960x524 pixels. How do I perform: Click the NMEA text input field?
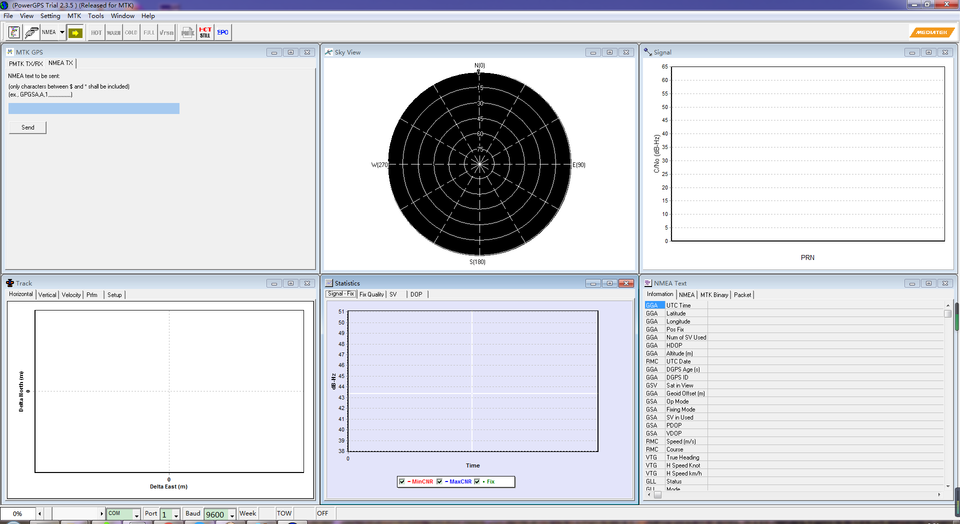click(94, 108)
